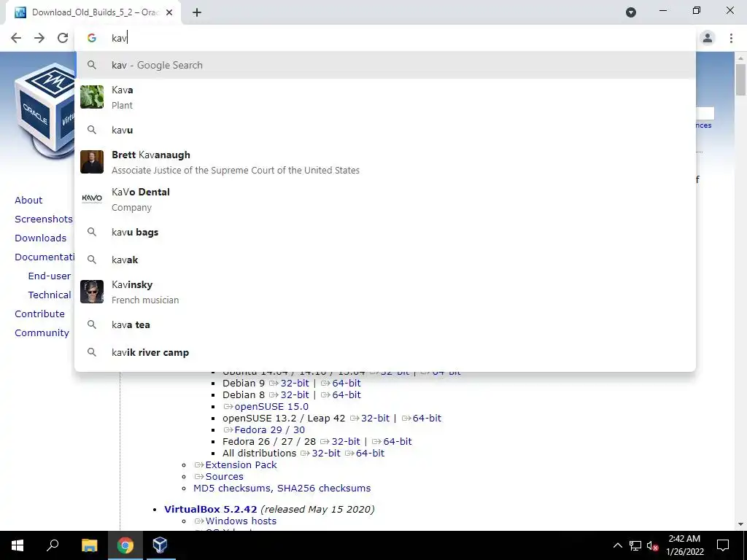Open the Contribute sidebar link
Image resolution: width=747 pixels, height=560 pixels.
coord(39,314)
